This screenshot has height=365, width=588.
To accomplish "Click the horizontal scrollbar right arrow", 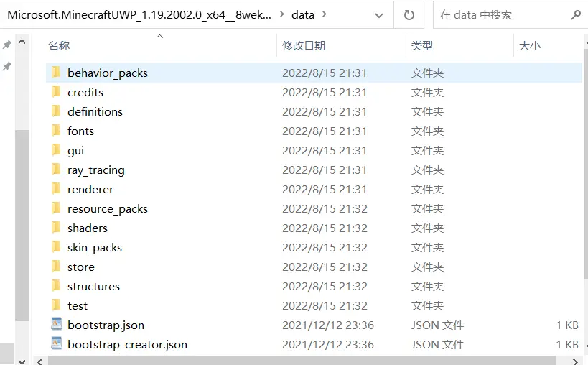I will tap(575, 361).
